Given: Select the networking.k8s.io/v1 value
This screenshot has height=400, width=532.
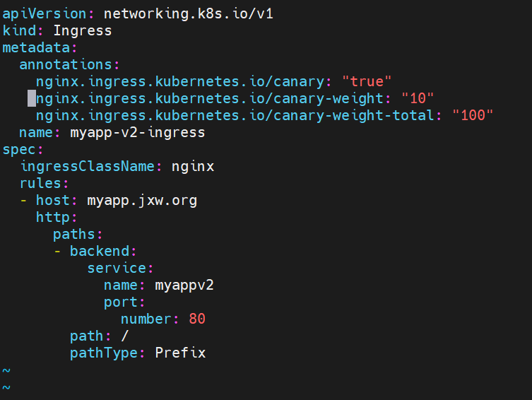Looking at the screenshot, I should click(189, 14).
